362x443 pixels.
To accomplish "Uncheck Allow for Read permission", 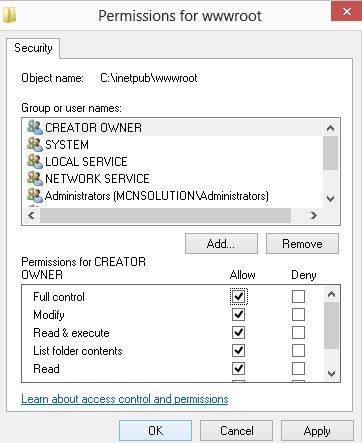I will (x=238, y=368).
